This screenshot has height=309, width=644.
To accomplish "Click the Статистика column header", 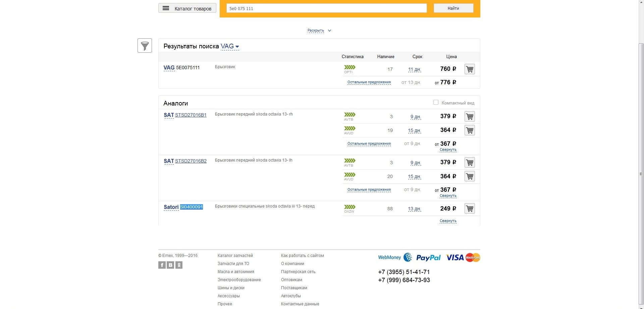I will 353,57.
